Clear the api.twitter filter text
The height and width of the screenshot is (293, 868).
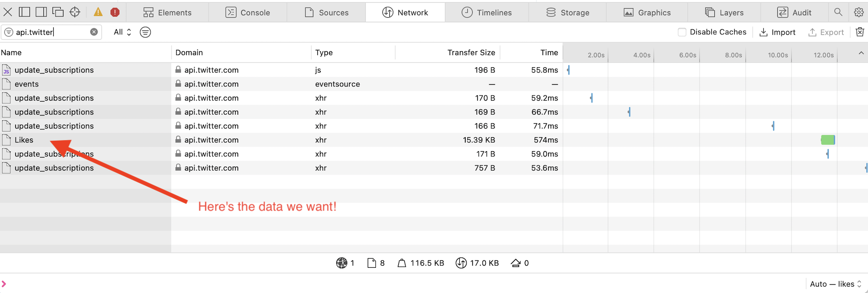click(94, 32)
